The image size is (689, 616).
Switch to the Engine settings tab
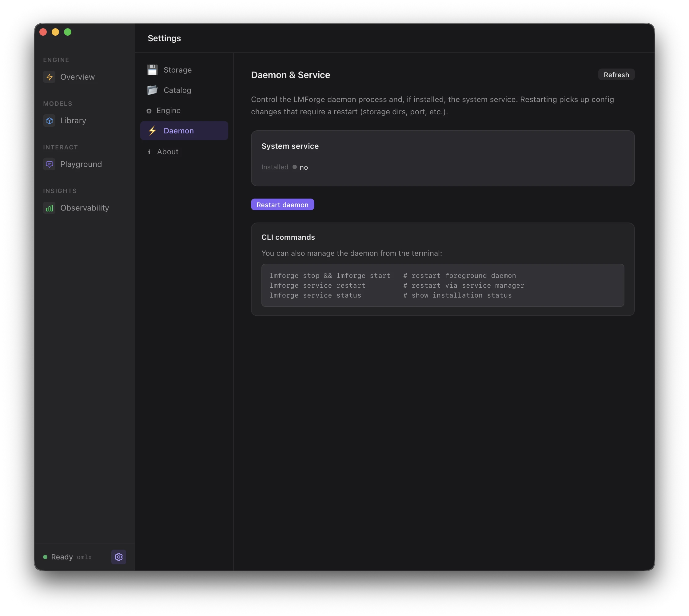[x=184, y=111]
